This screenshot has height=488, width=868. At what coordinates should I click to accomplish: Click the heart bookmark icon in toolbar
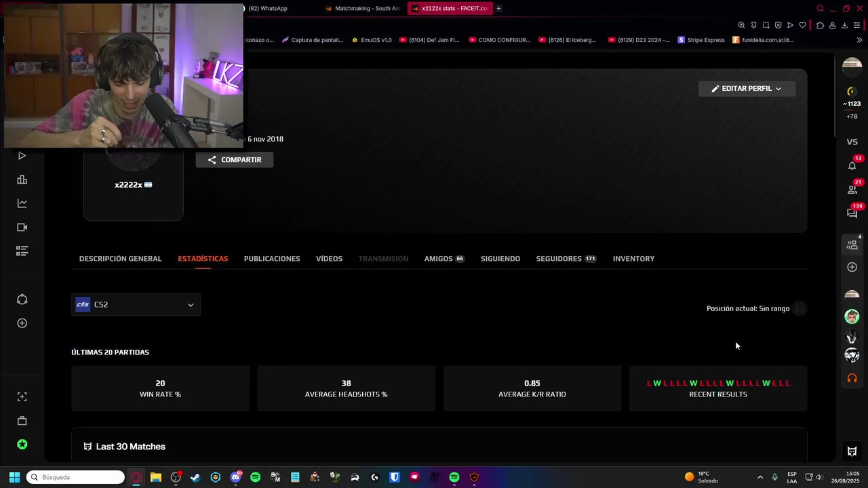click(x=802, y=25)
